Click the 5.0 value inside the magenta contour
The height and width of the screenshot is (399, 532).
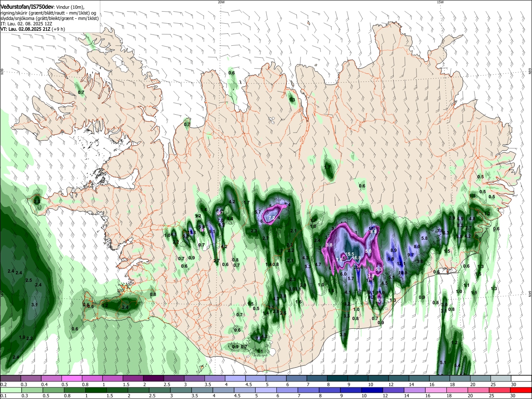[368, 251]
